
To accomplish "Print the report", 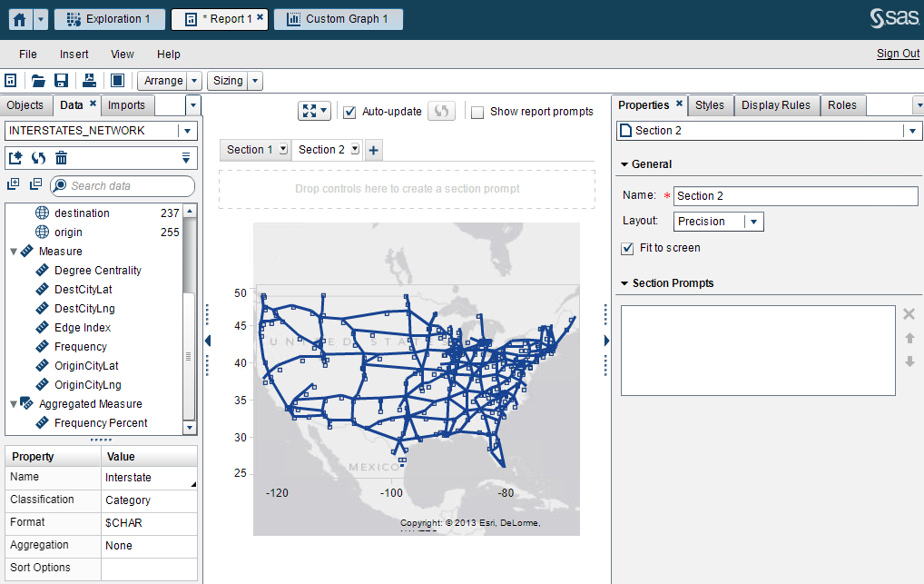I will click(88, 80).
